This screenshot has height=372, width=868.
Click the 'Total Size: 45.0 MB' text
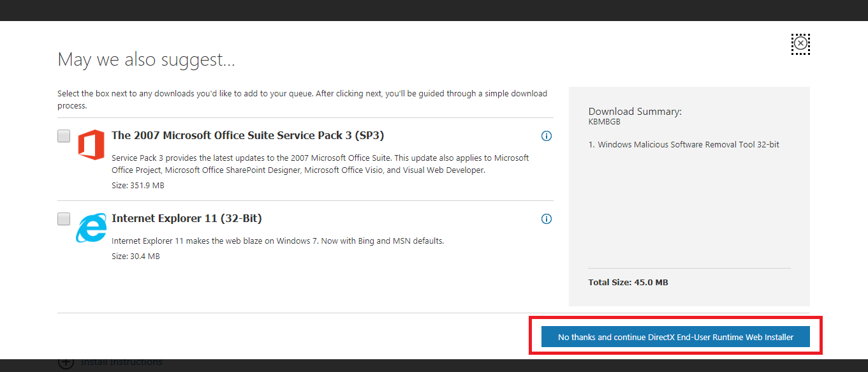(628, 282)
